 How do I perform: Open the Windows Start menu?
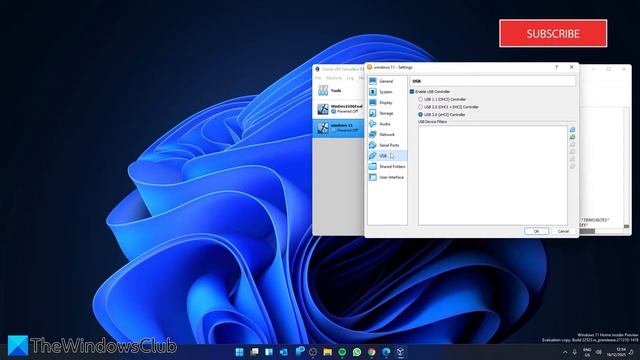240,352
